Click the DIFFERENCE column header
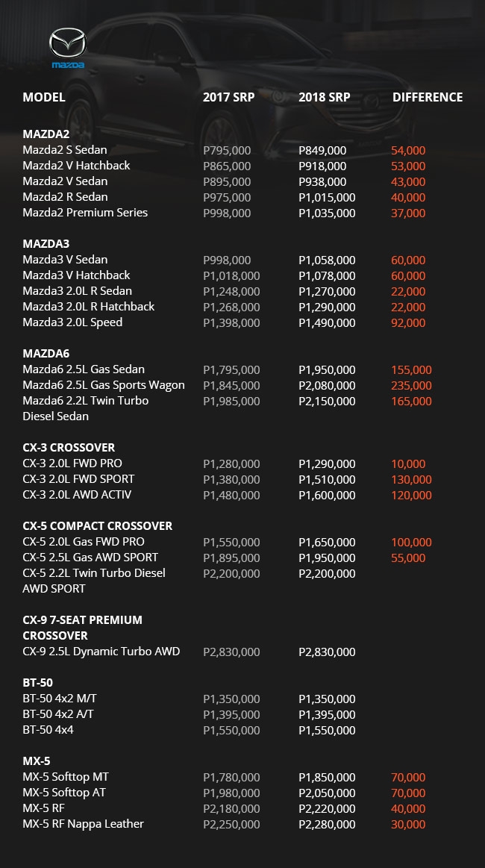The image size is (485, 868). point(428,97)
